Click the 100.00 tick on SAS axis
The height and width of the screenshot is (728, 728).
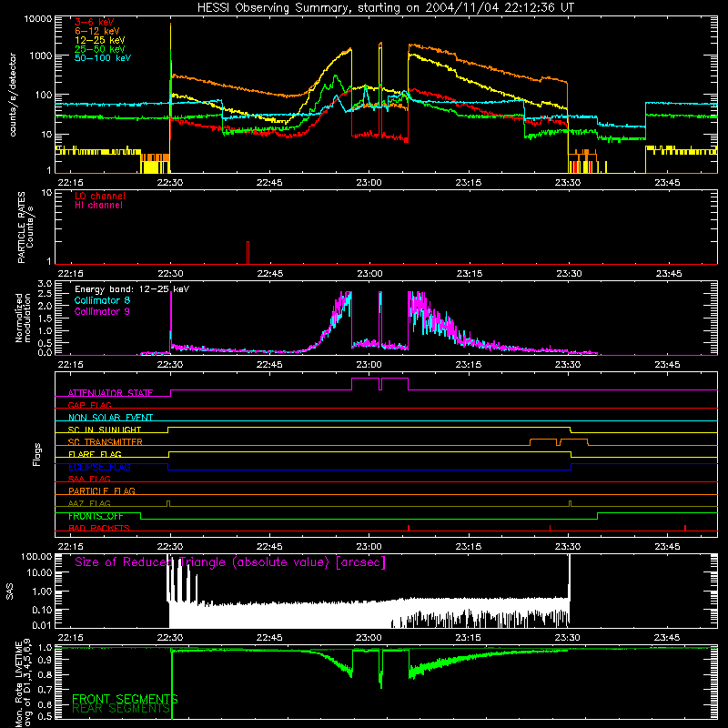click(x=36, y=557)
